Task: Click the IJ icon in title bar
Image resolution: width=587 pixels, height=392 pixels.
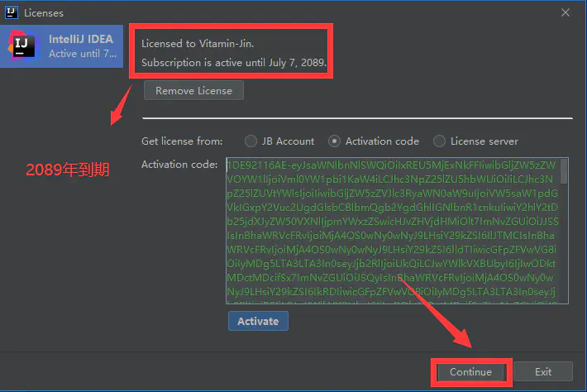Action: tap(12, 12)
